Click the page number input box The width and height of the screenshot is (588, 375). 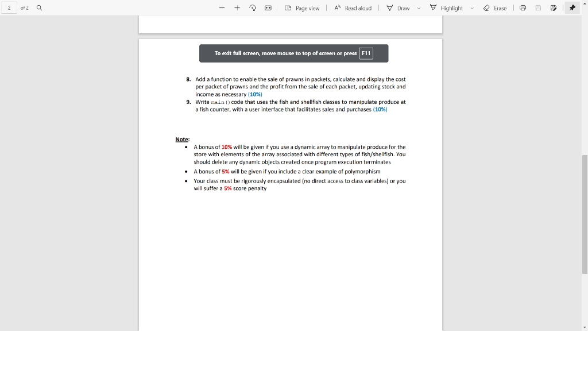(8, 7)
